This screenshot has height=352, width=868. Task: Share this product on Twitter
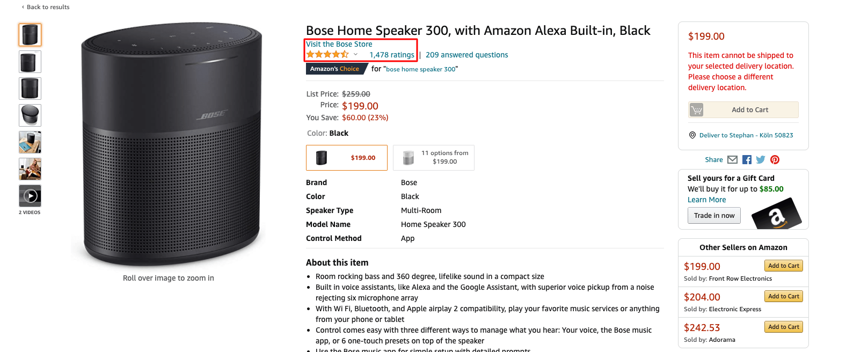(761, 160)
